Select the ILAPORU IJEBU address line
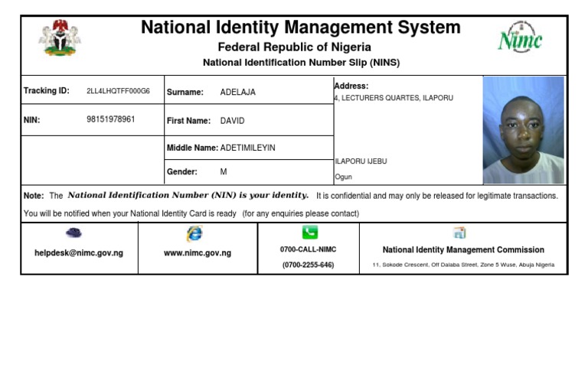This screenshot has width=588, height=374. (361, 161)
